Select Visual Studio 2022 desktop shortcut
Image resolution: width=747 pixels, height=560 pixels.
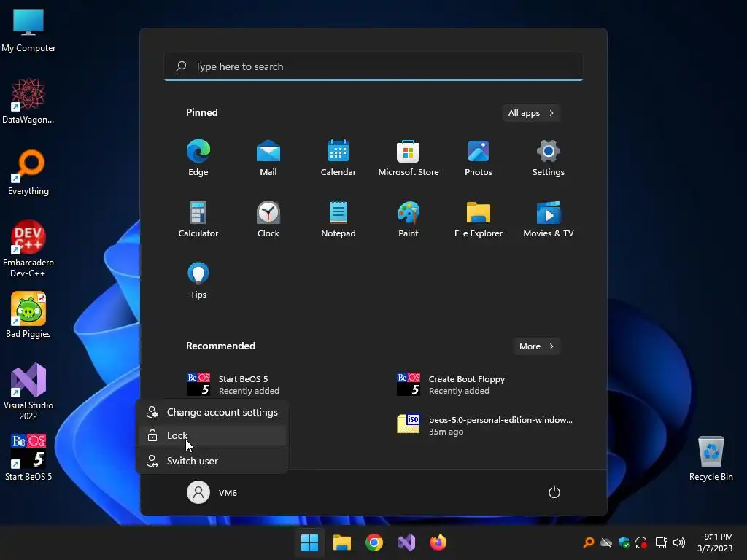[x=28, y=392]
